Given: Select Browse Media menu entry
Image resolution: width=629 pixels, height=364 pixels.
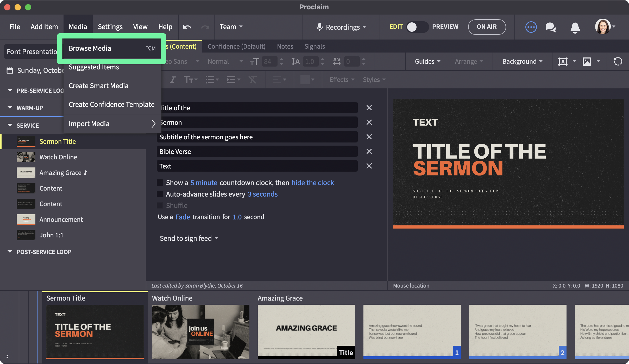Looking at the screenshot, I should (112, 48).
